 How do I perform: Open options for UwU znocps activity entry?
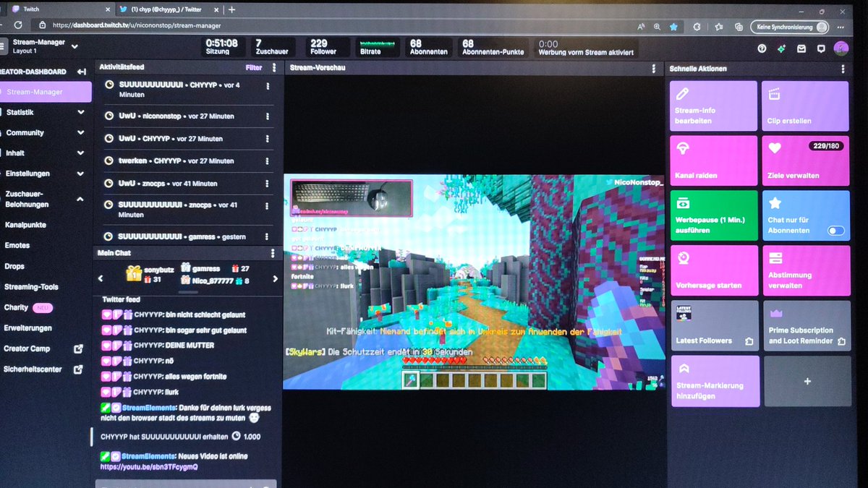pos(267,184)
